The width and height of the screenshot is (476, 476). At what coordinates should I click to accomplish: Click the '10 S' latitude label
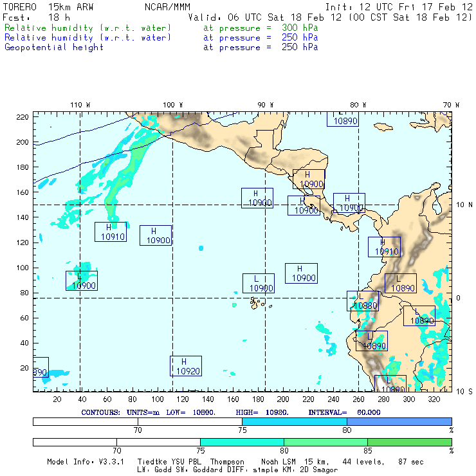click(464, 392)
